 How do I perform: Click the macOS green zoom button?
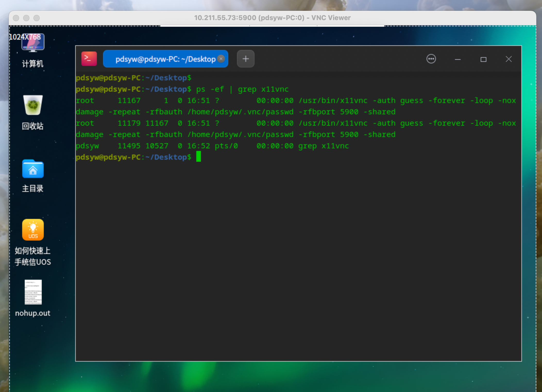[37, 18]
